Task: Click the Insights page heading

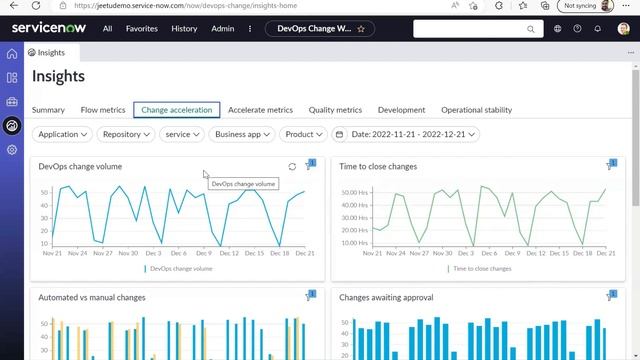Action: click(x=58, y=76)
